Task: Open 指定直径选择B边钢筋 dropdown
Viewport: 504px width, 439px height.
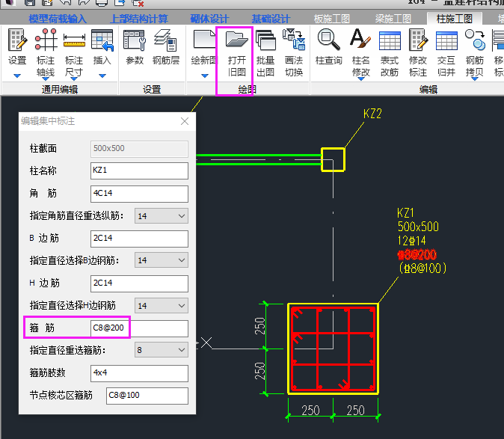Action: (x=162, y=260)
